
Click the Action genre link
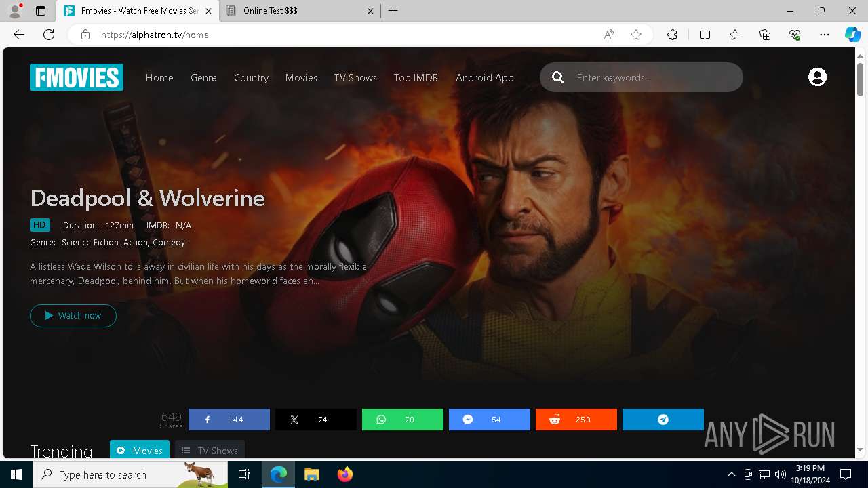pyautogui.click(x=136, y=242)
